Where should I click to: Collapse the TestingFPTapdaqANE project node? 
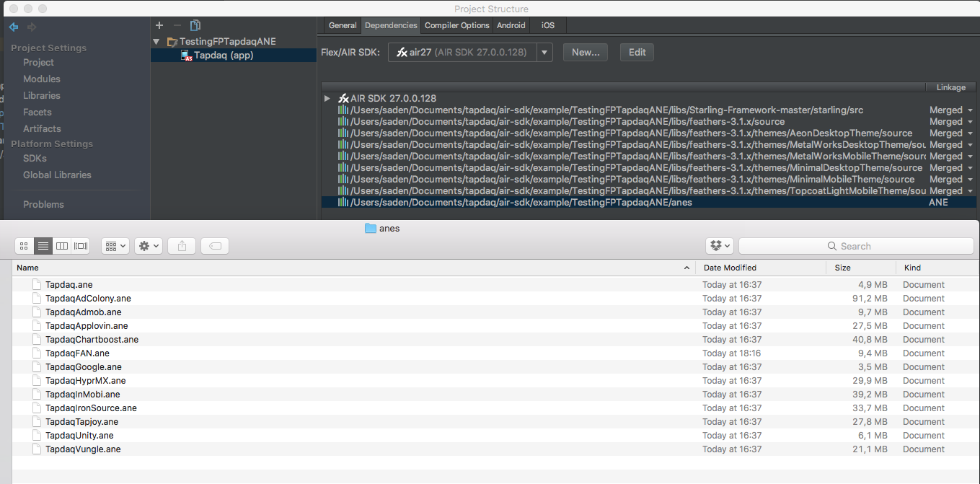156,41
